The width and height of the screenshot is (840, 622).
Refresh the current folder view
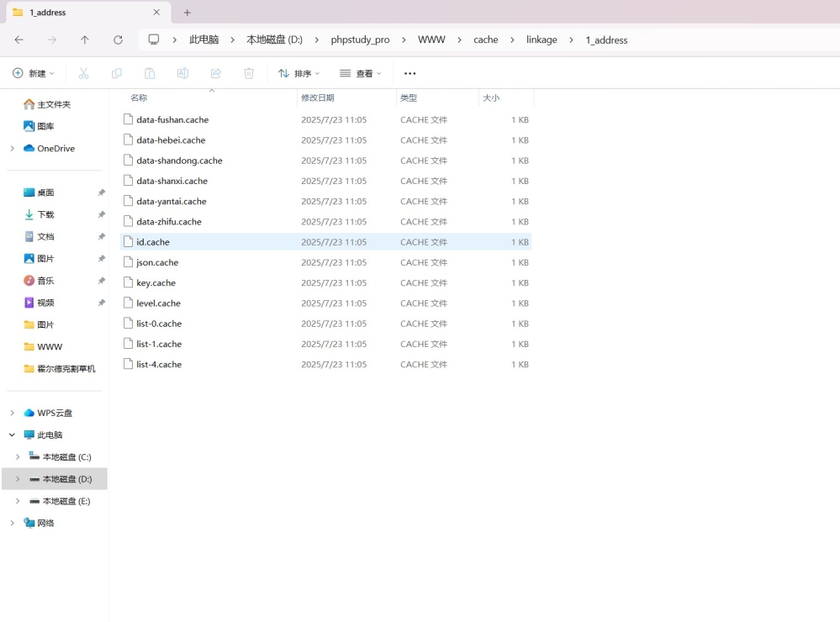[118, 40]
